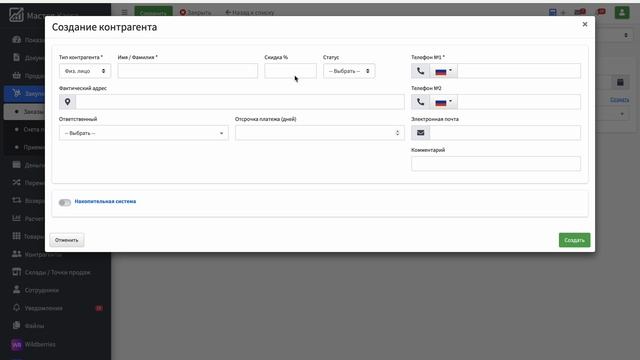Click the Телефон №1 number field
The height and width of the screenshot is (360, 640).
tap(519, 71)
